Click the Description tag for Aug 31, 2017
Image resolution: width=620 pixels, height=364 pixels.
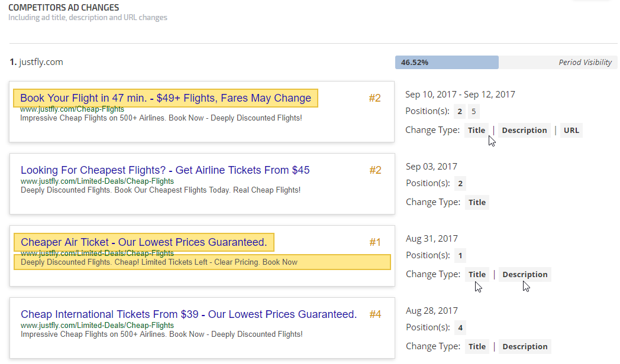pyautogui.click(x=525, y=275)
